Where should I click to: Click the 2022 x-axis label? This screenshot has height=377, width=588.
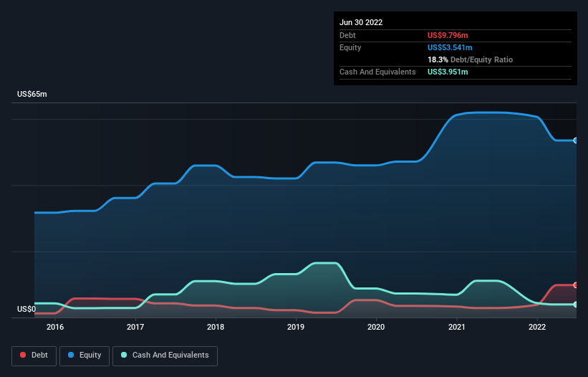click(537, 327)
